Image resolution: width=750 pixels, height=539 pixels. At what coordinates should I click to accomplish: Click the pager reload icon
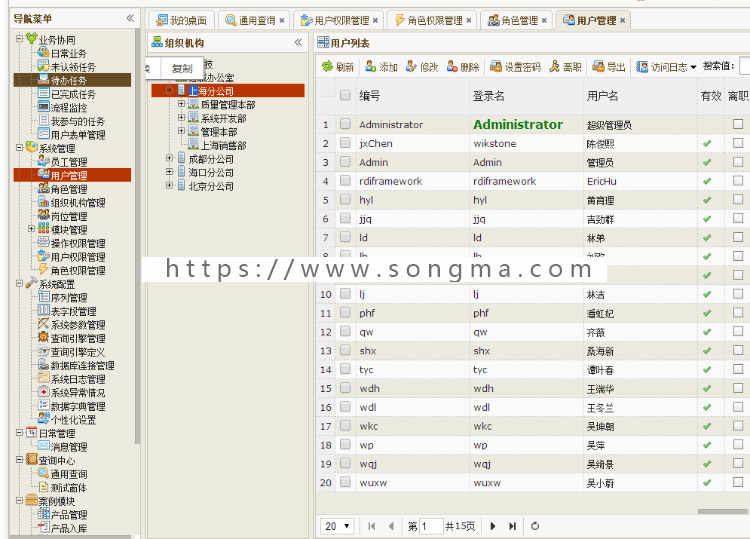535,526
